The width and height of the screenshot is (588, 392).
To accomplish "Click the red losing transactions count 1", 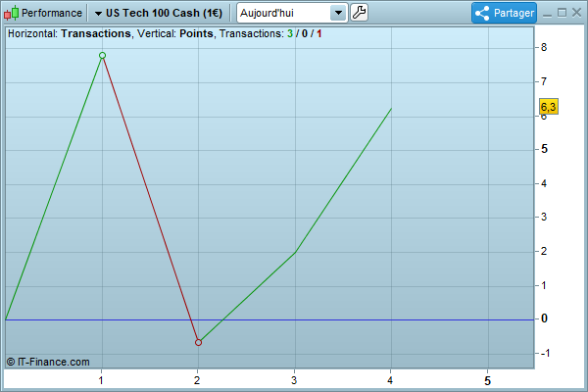I will coord(319,33).
